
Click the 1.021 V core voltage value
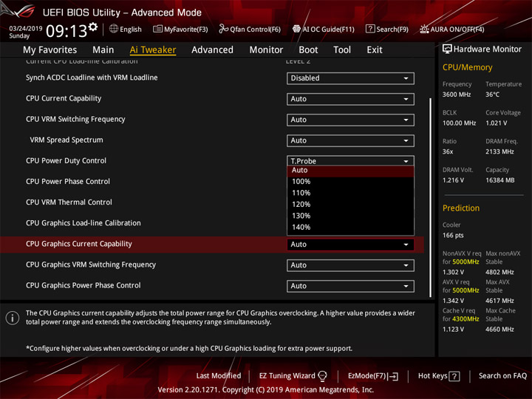(x=496, y=123)
